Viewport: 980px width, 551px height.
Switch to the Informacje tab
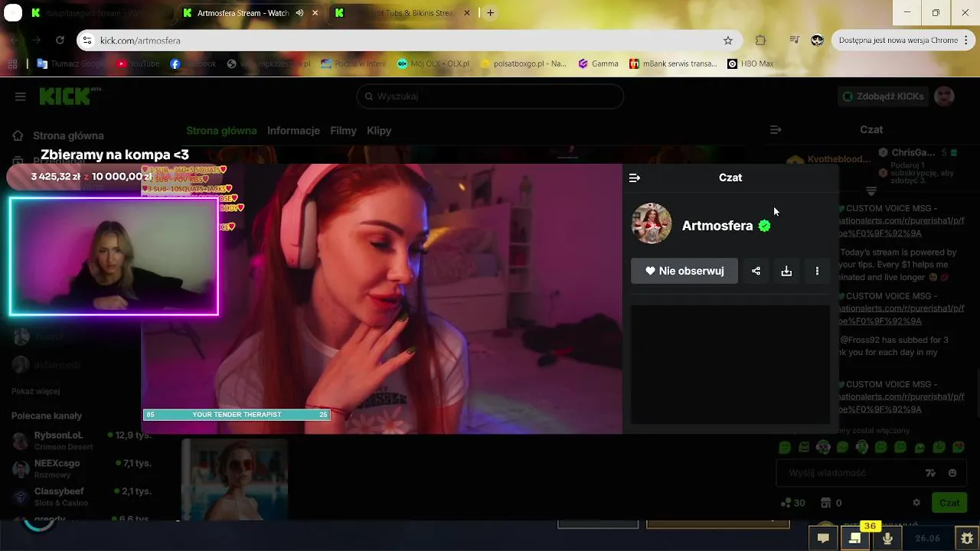(293, 131)
